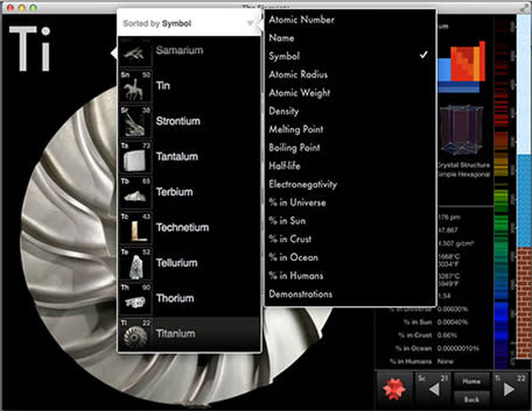Click the large Ti symbol heading
This screenshot has width=532, height=411.
(30, 49)
